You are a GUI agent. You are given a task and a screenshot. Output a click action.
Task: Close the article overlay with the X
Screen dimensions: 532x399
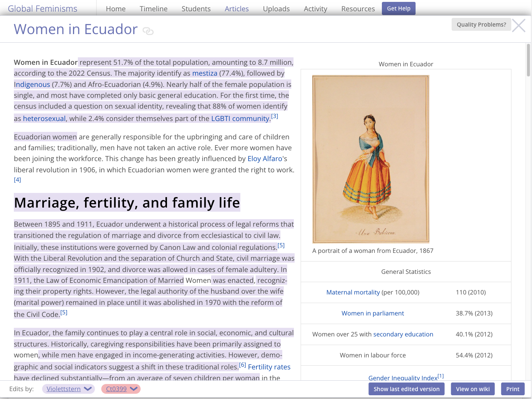pyautogui.click(x=519, y=25)
